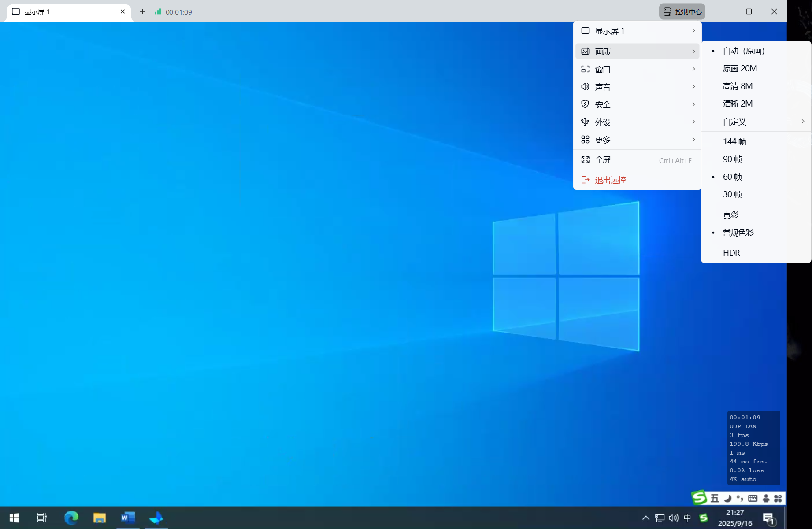Click the blue bird app on remote taskbar
The height and width of the screenshot is (529, 812).
click(156, 518)
